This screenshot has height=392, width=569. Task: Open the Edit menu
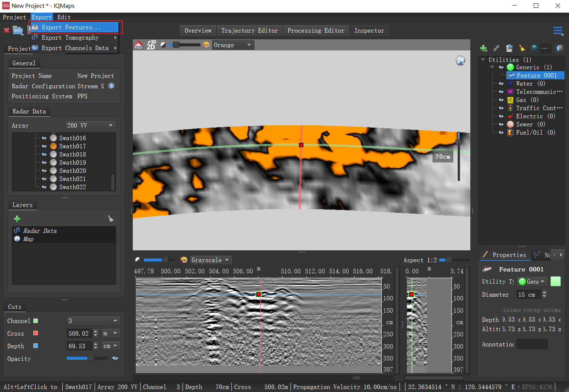coord(64,17)
